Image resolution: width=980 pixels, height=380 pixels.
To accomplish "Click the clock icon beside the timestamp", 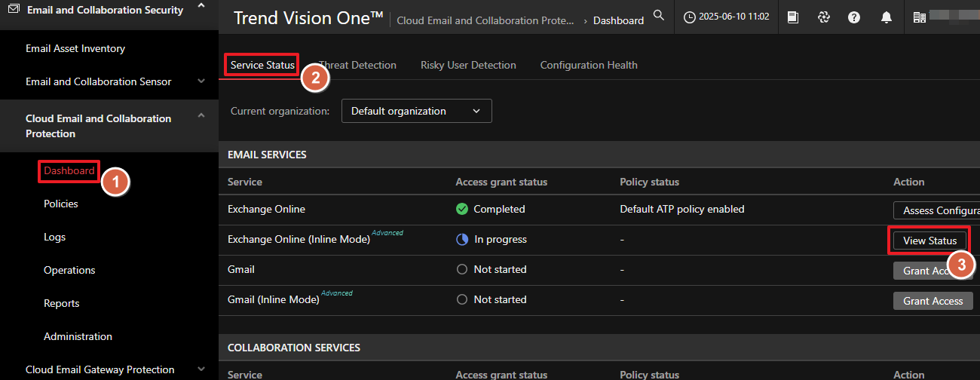I will [689, 17].
